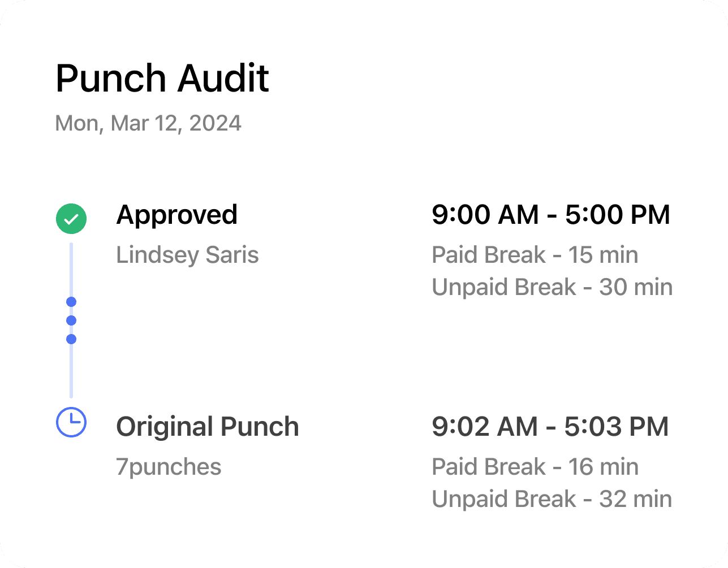Select the 9:02 AM - 5:03 PM time range
This screenshot has height=568, width=728.
pos(550,427)
